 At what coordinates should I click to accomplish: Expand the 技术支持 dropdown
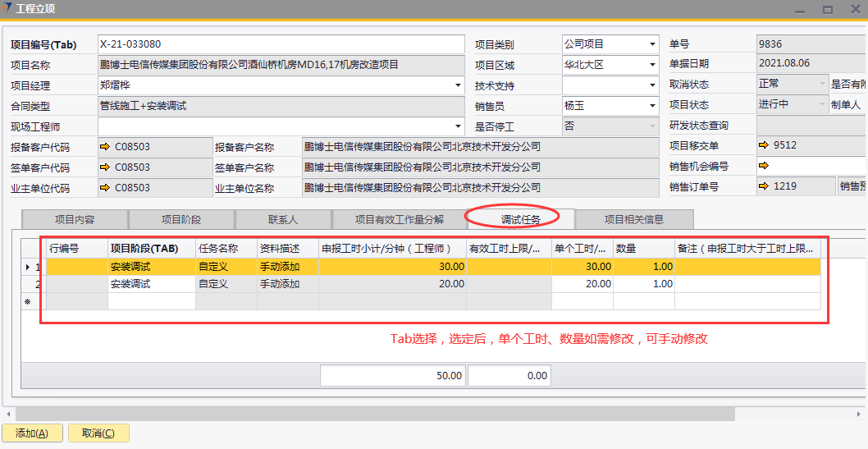click(652, 85)
